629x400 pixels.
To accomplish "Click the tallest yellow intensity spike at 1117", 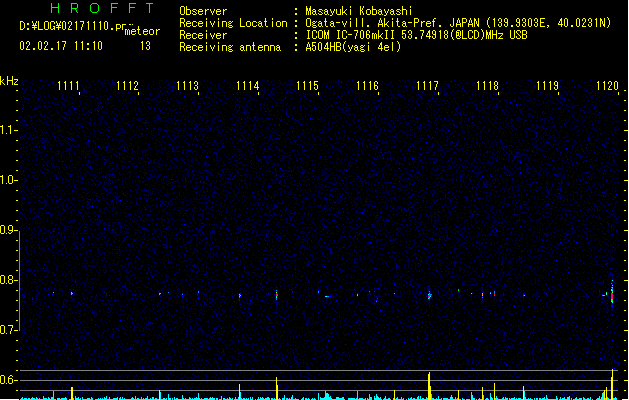I will pyautogui.click(x=429, y=386).
